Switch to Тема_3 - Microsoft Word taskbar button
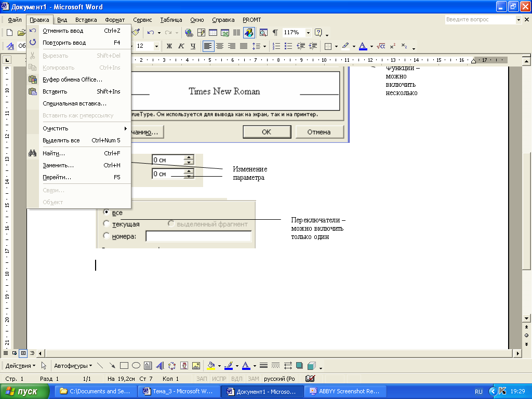This screenshot has height=399, width=532. pyautogui.click(x=179, y=391)
